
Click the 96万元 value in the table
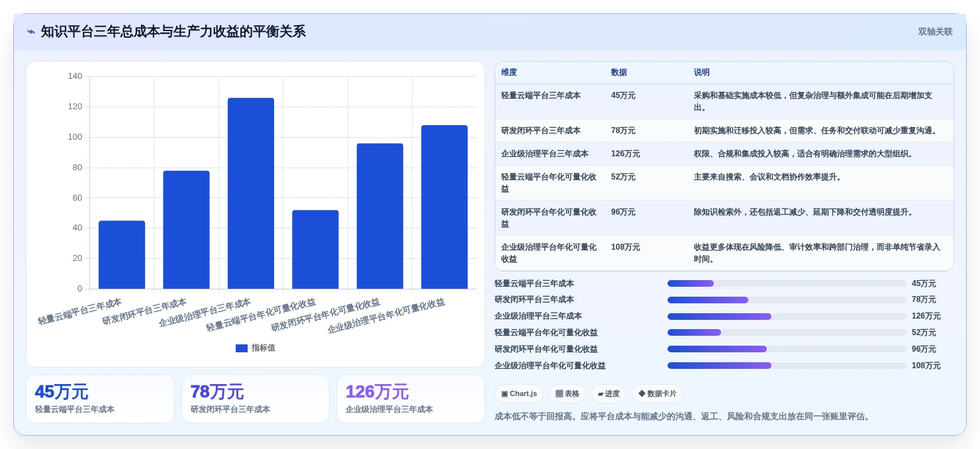coord(623,212)
